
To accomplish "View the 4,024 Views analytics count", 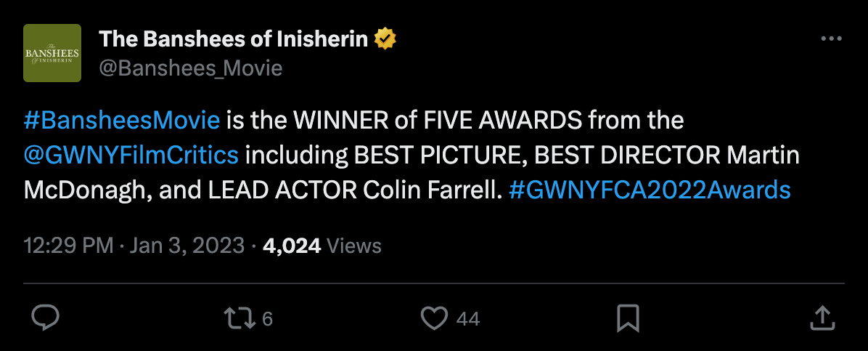I will (x=322, y=246).
